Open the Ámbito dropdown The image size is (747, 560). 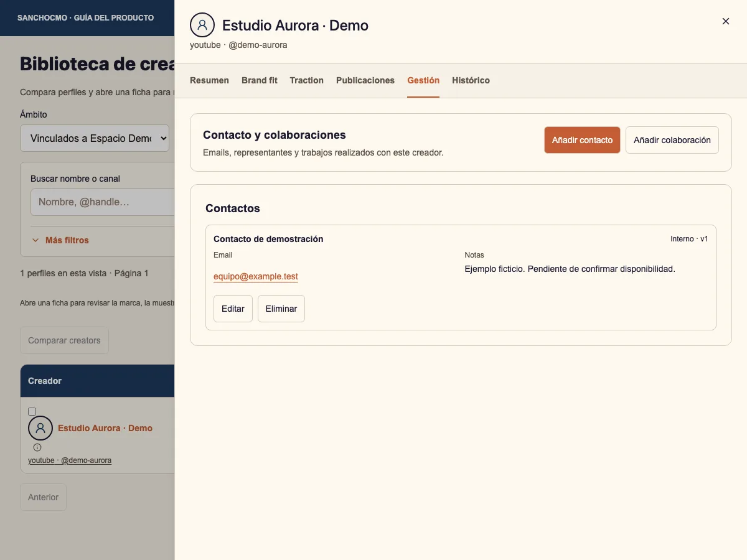click(x=95, y=138)
